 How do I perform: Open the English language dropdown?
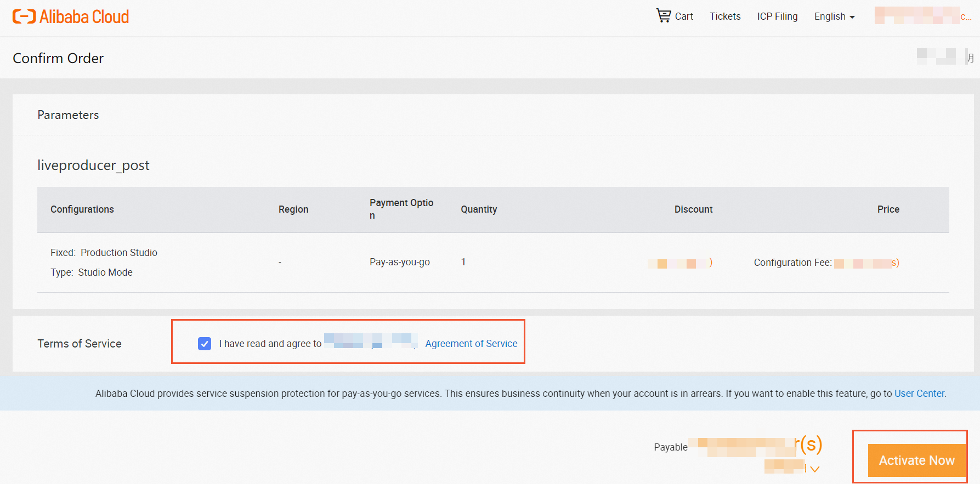pyautogui.click(x=830, y=16)
